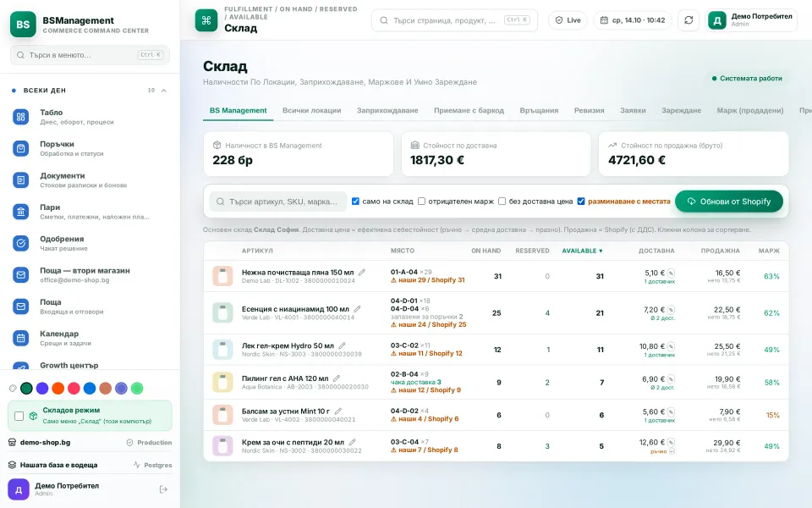Switch to the Заприхождаване tab
Screen dimensions: 812x508
[387, 110]
